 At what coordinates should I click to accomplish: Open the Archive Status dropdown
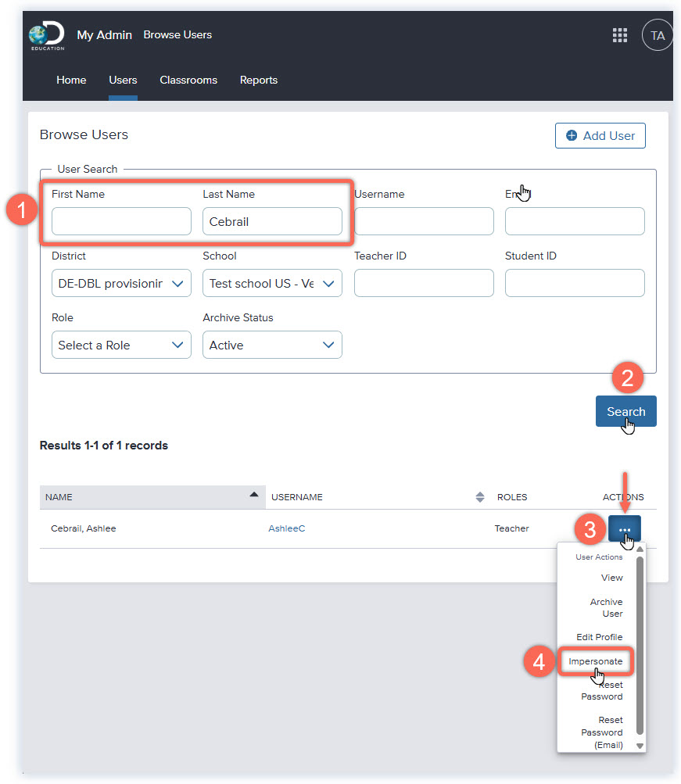(272, 345)
